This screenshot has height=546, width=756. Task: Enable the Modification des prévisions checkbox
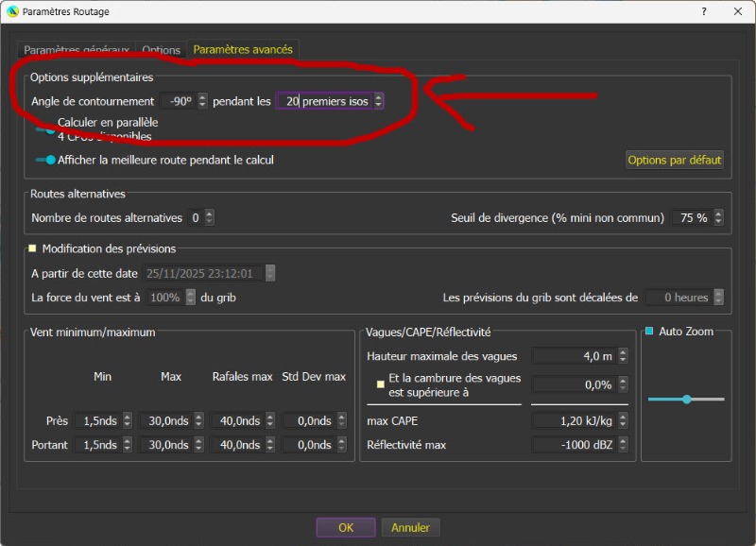point(33,248)
